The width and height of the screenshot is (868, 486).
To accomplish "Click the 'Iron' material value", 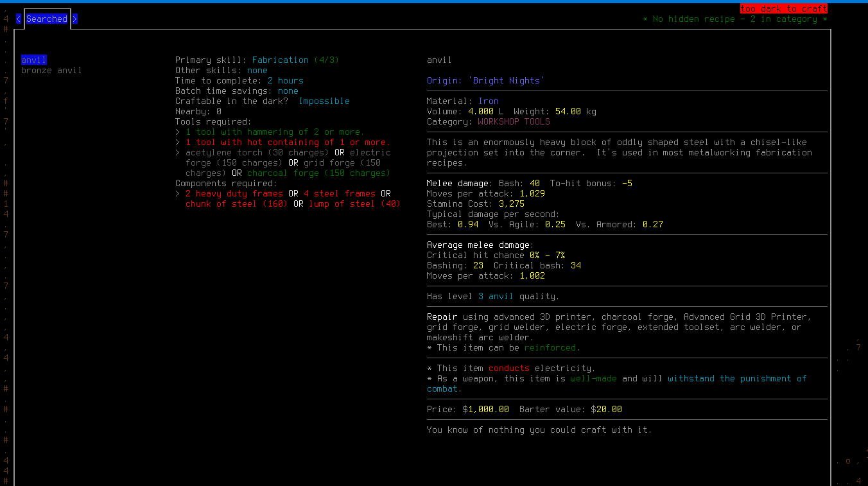I will pos(489,101).
